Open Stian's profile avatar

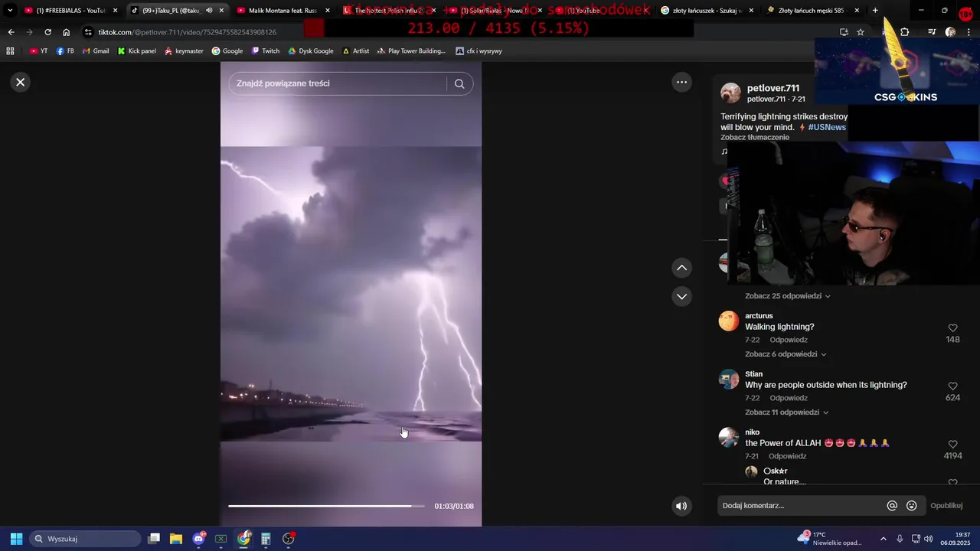(729, 380)
